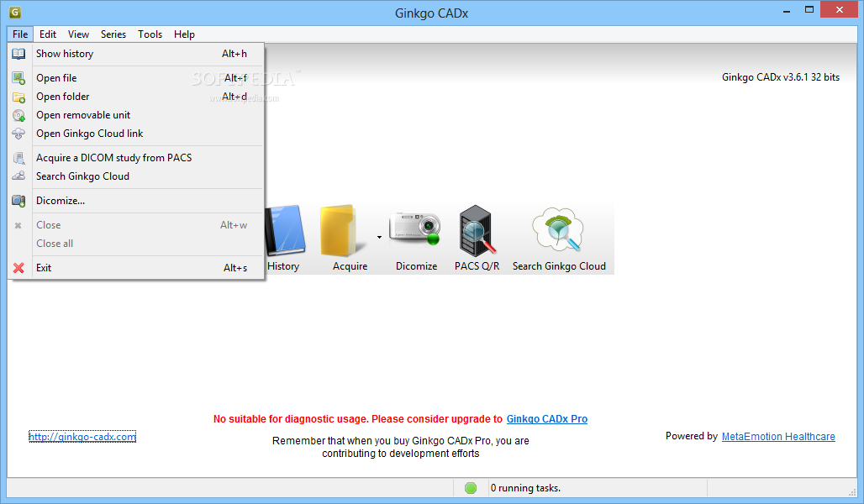
Task: Click the disabled Close menu entry
Action: (x=136, y=225)
